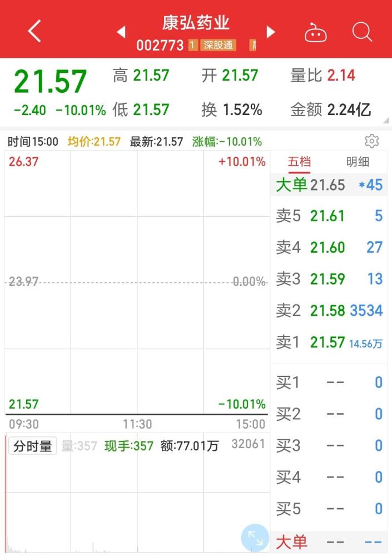Tap the 现手:357 value
The height and width of the screenshot is (556, 392).
pyautogui.click(x=129, y=446)
